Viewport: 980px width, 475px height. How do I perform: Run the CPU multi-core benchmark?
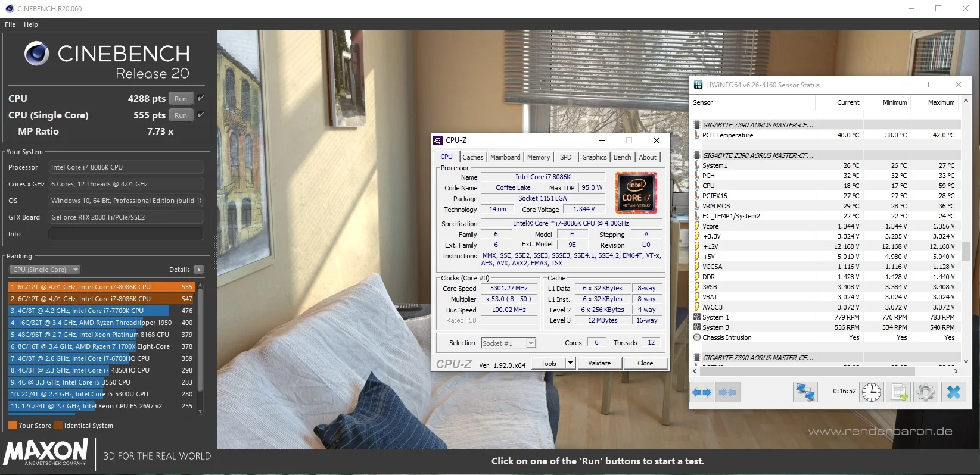pos(181,99)
